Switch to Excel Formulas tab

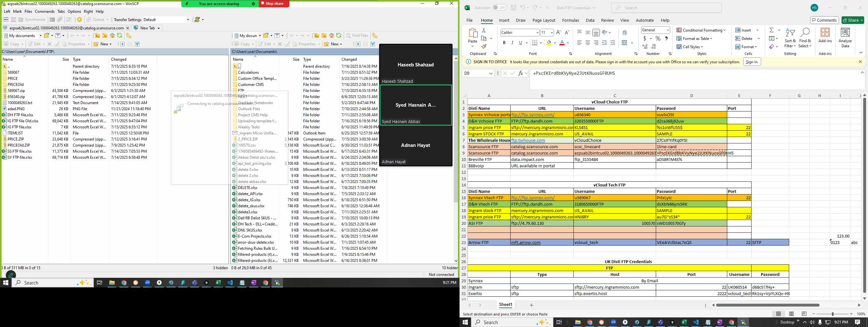point(571,20)
